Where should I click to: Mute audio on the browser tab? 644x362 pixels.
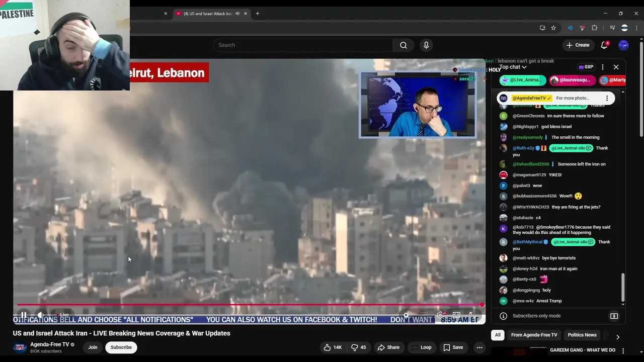click(x=237, y=14)
